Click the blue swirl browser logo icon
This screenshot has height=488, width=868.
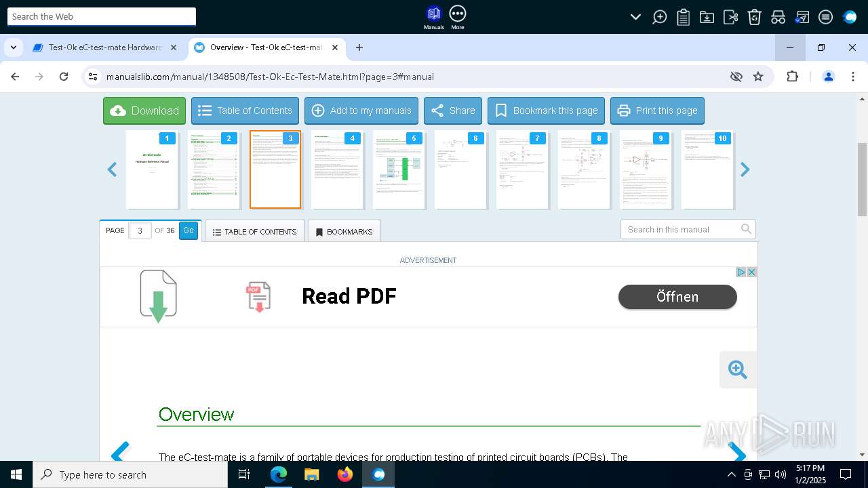(850, 17)
